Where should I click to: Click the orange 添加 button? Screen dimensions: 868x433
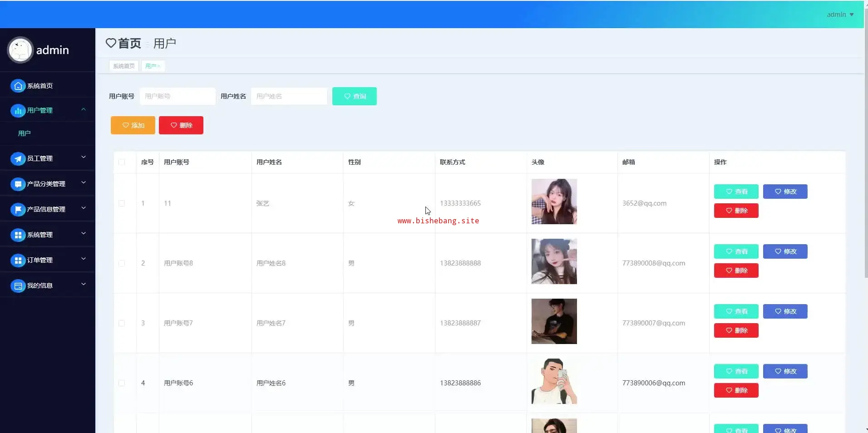click(133, 125)
